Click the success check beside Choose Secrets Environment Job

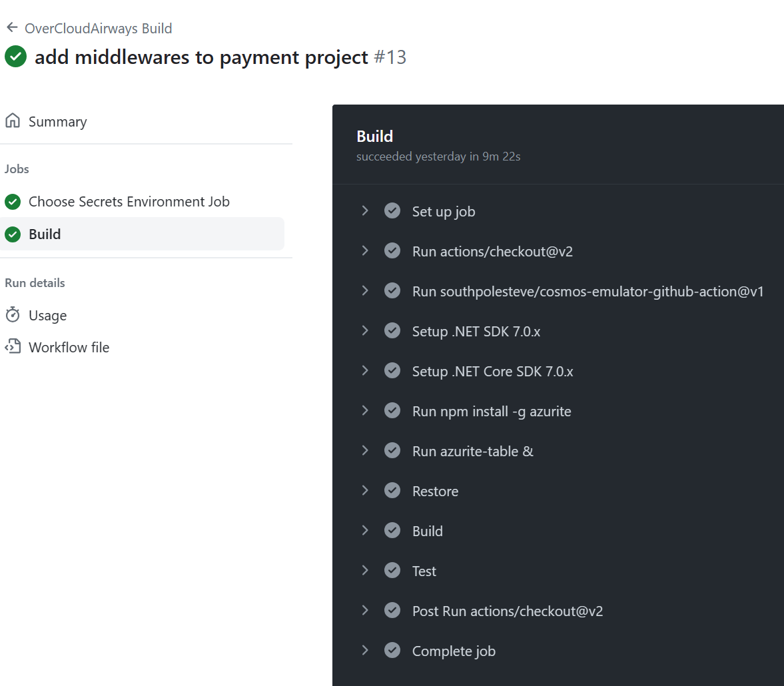12,201
